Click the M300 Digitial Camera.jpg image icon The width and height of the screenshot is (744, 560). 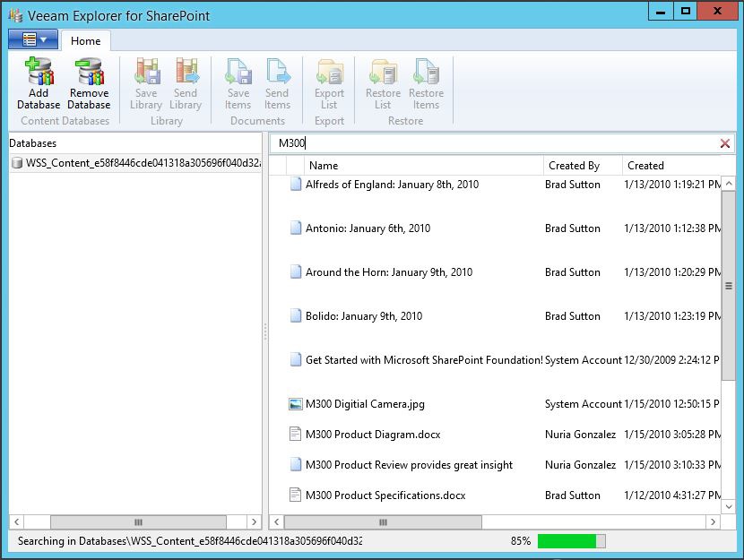coord(295,404)
